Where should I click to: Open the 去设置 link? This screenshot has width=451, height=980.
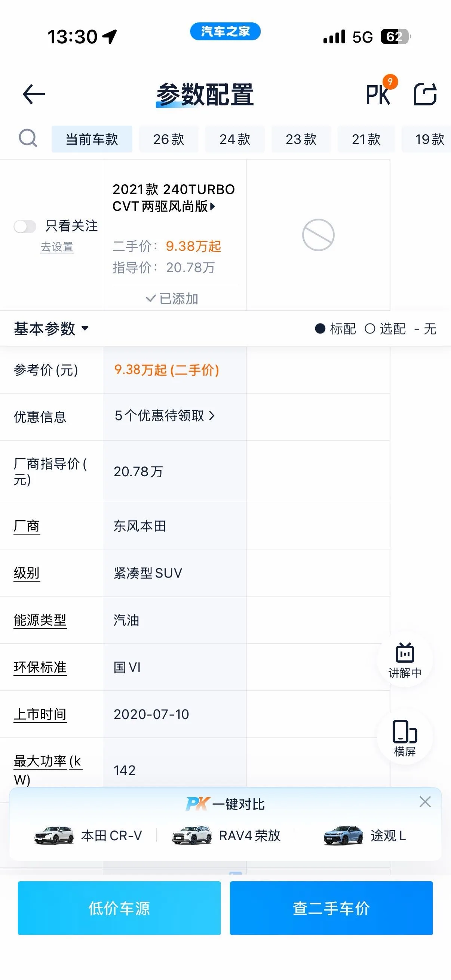pyautogui.click(x=57, y=247)
